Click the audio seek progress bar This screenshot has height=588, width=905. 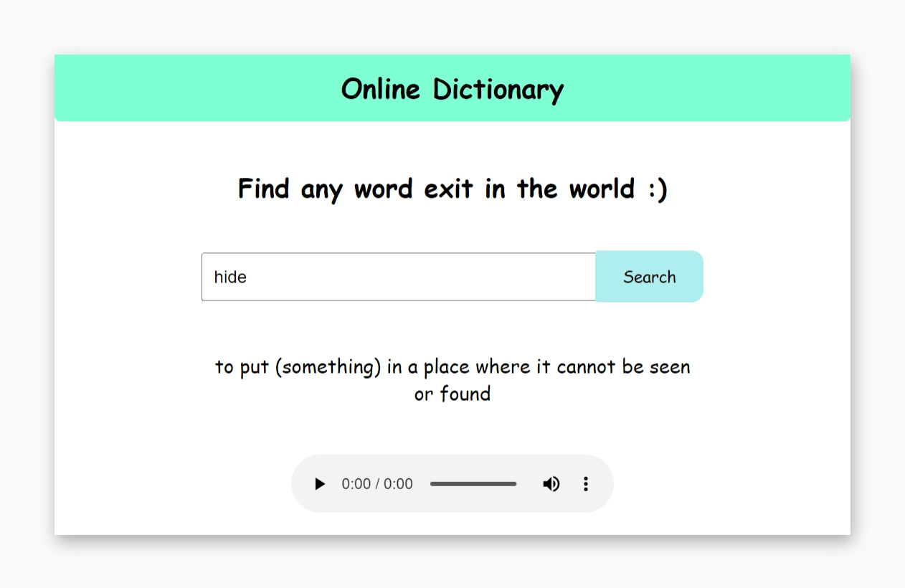click(x=473, y=484)
